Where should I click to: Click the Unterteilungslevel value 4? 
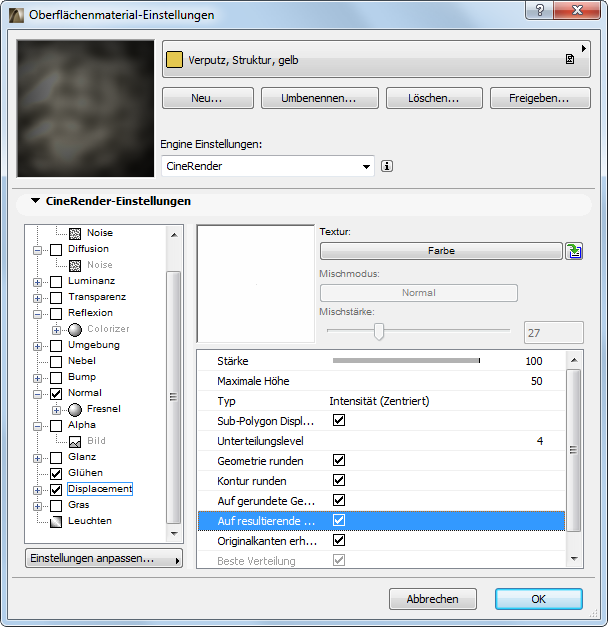click(540, 441)
